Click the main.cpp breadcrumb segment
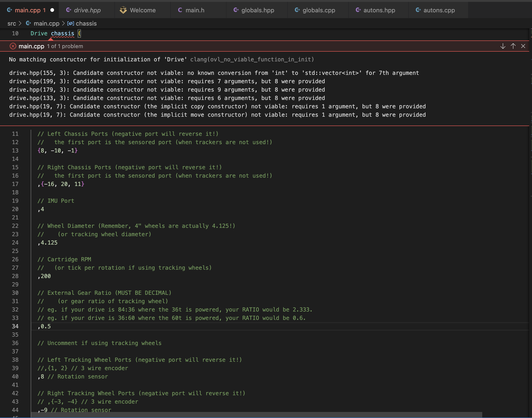 click(47, 23)
